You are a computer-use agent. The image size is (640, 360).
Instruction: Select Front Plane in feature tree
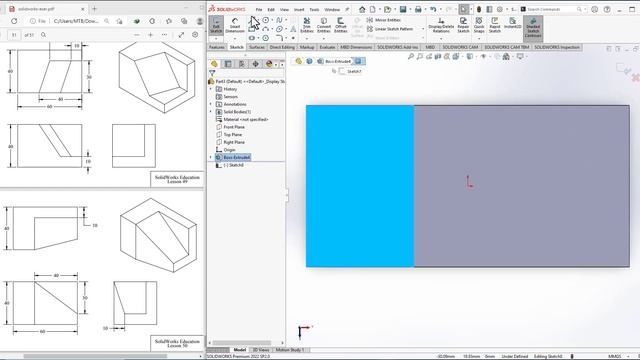(230, 127)
